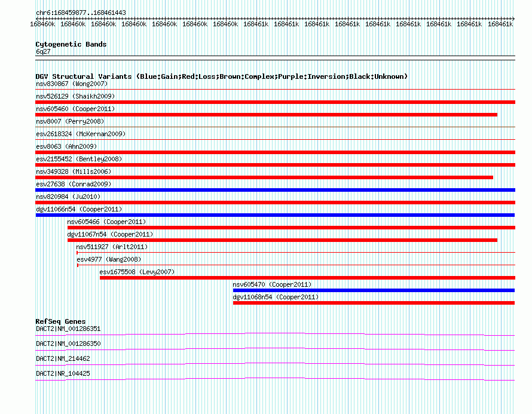Select the nsv526129 (Shaikh2009) red bar
The width and height of the screenshot is (532, 414).
point(275,102)
